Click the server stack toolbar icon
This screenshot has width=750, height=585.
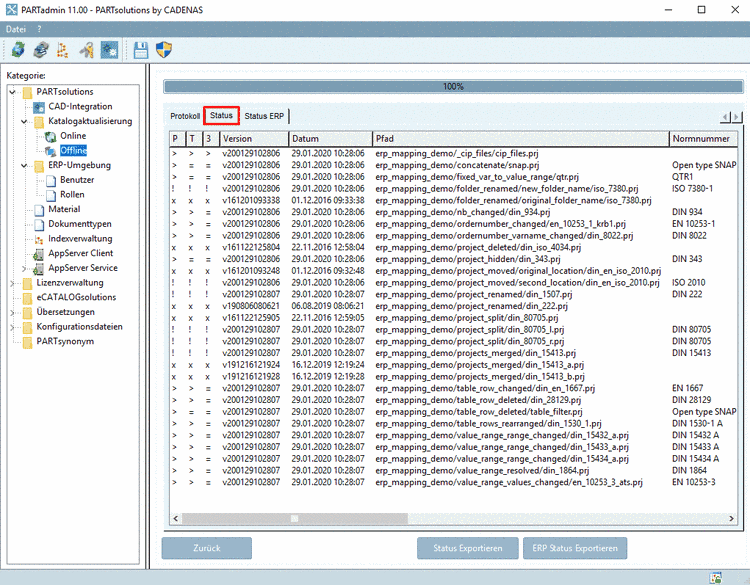(x=41, y=50)
